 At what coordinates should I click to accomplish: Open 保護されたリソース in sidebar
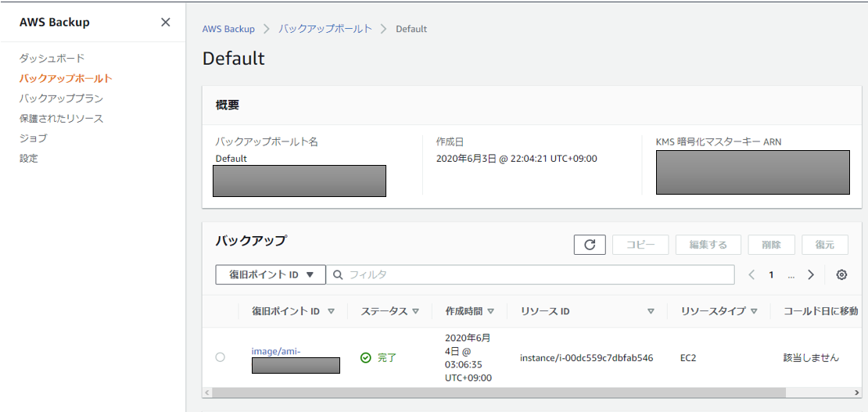point(61,118)
